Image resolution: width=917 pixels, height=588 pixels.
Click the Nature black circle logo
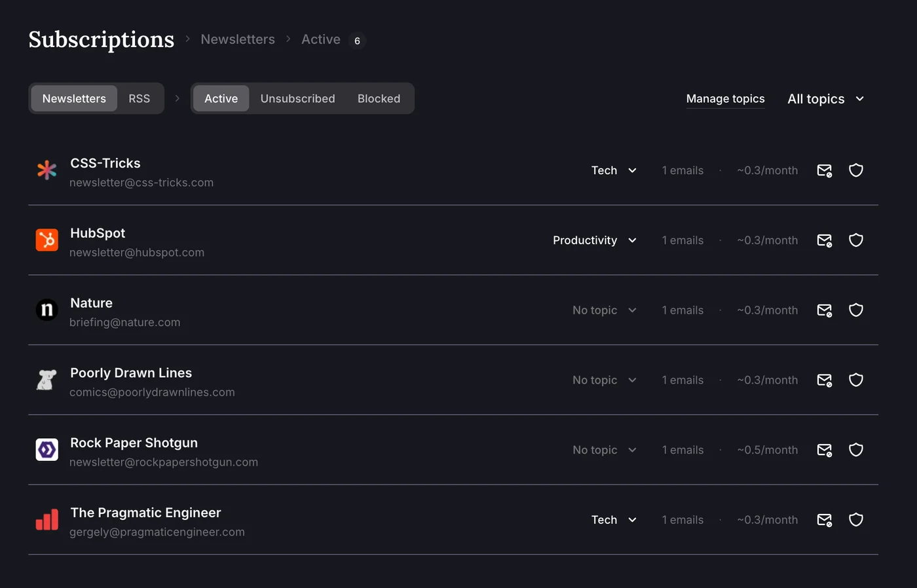pyautogui.click(x=47, y=310)
